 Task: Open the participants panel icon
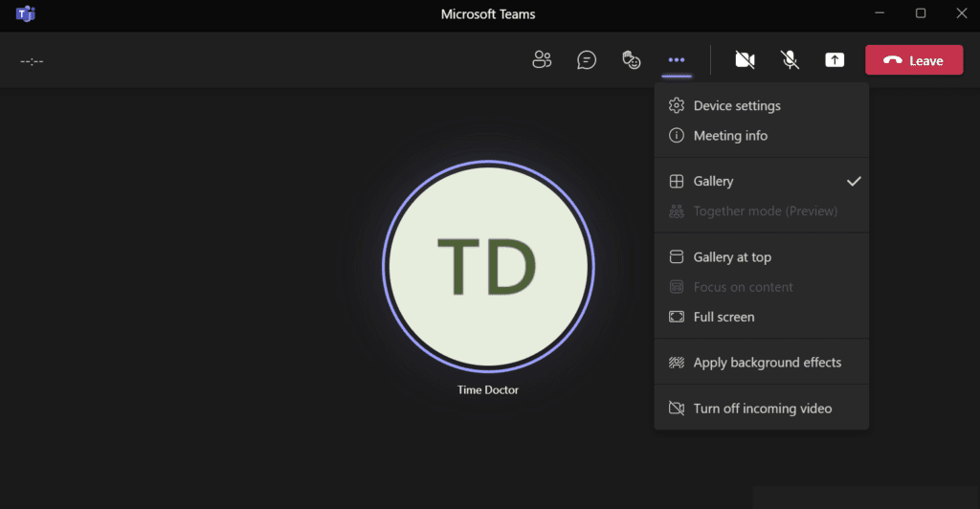[542, 60]
